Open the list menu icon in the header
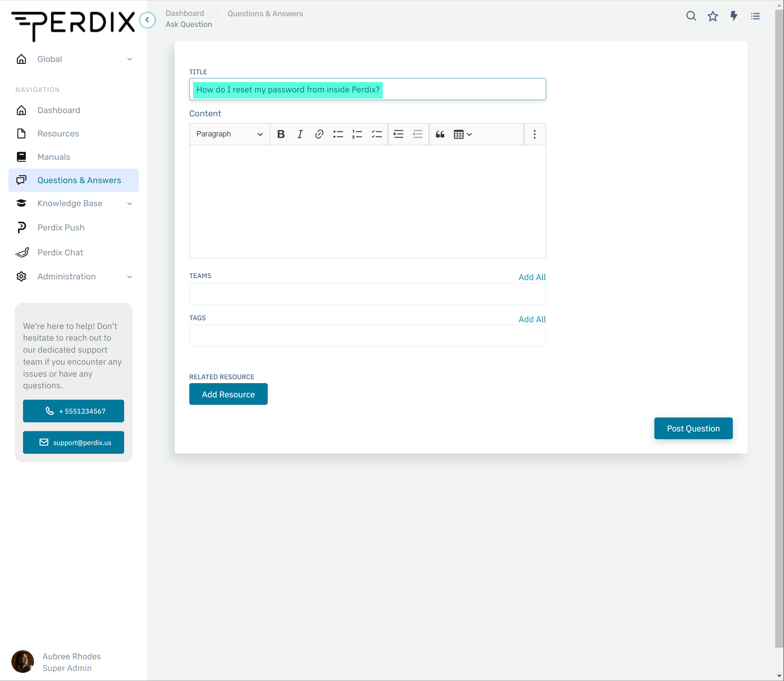784x681 pixels. [x=755, y=16]
